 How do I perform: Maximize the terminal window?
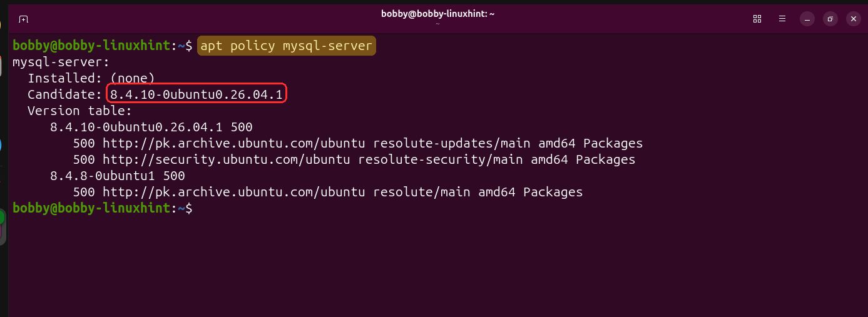click(x=830, y=19)
